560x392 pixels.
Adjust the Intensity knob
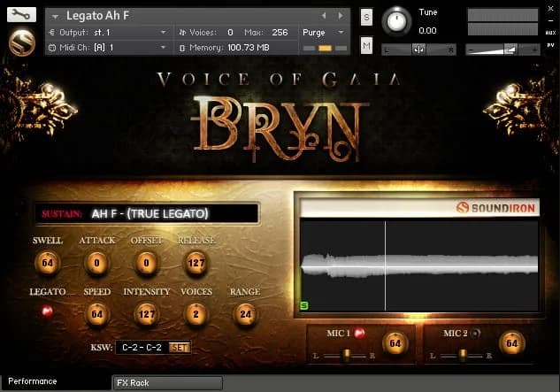pos(147,314)
